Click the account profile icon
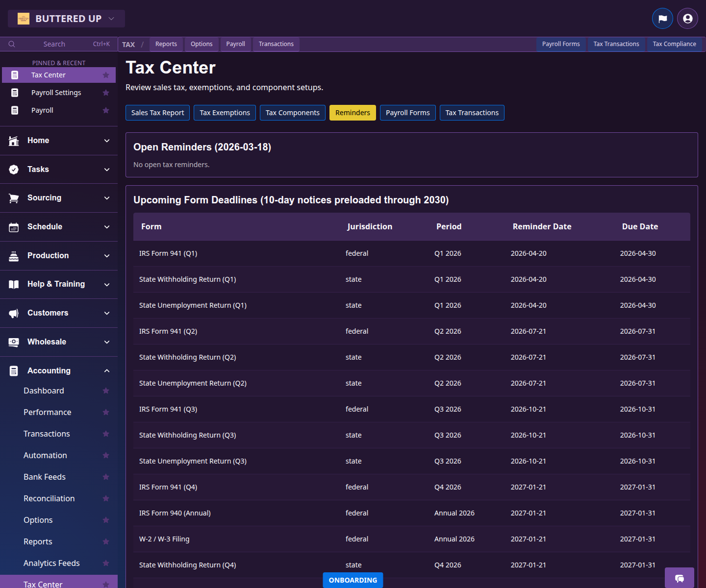Viewport: 706px width, 588px height. tap(687, 18)
